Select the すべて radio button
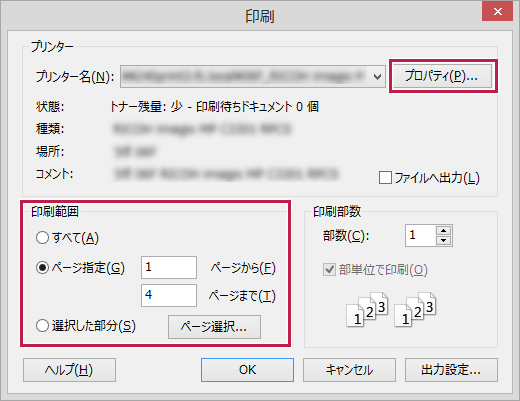Image resolution: width=520 pixels, height=401 pixels. click(42, 238)
